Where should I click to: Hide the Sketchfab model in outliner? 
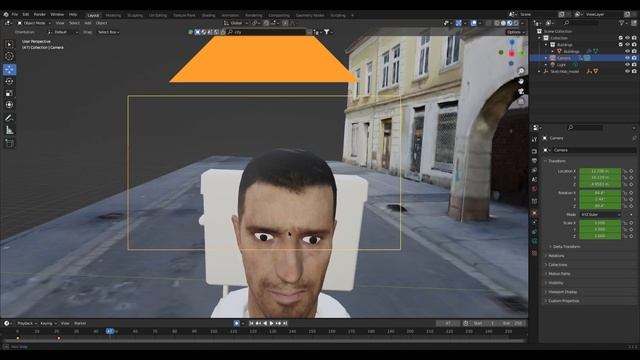click(x=627, y=71)
